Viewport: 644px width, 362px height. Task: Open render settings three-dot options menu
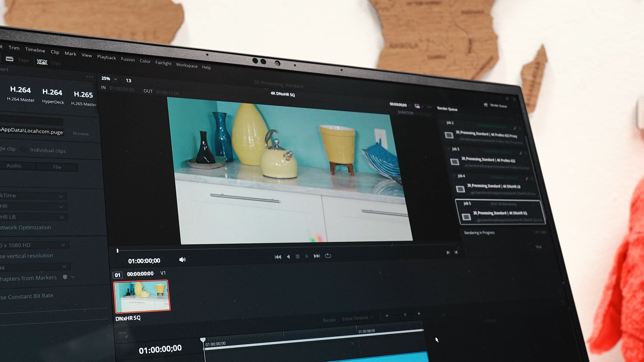(90, 77)
